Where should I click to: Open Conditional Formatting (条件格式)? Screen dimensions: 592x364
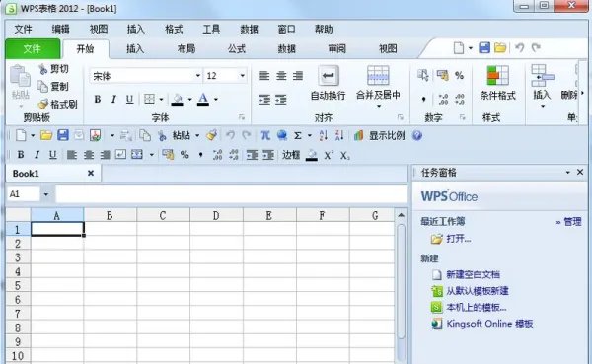[x=497, y=83]
